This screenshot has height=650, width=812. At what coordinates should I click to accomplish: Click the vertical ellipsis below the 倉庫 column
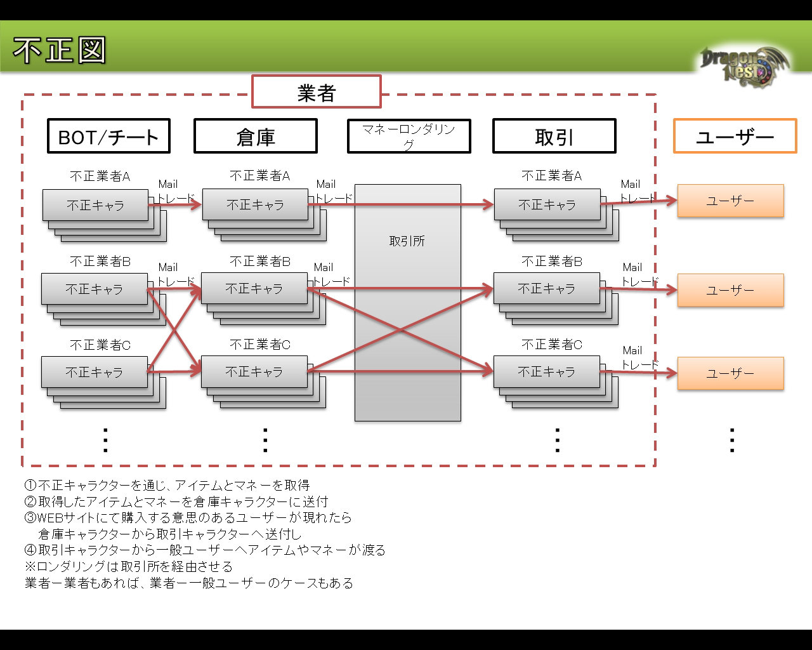[265, 440]
